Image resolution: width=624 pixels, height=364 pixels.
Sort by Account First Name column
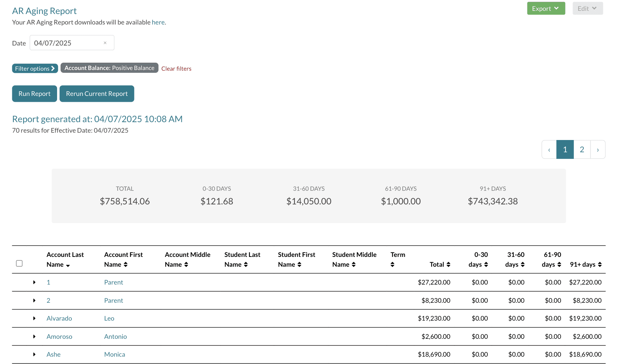click(x=125, y=265)
